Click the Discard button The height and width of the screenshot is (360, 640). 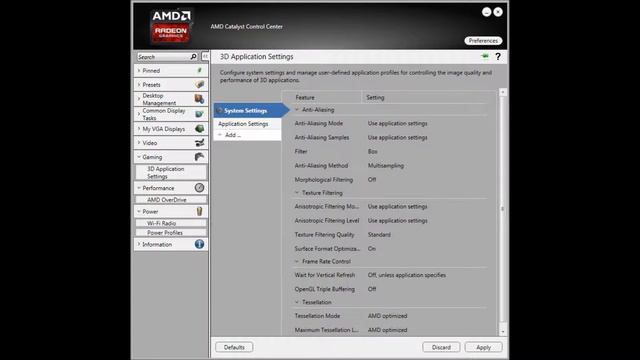[441, 347]
